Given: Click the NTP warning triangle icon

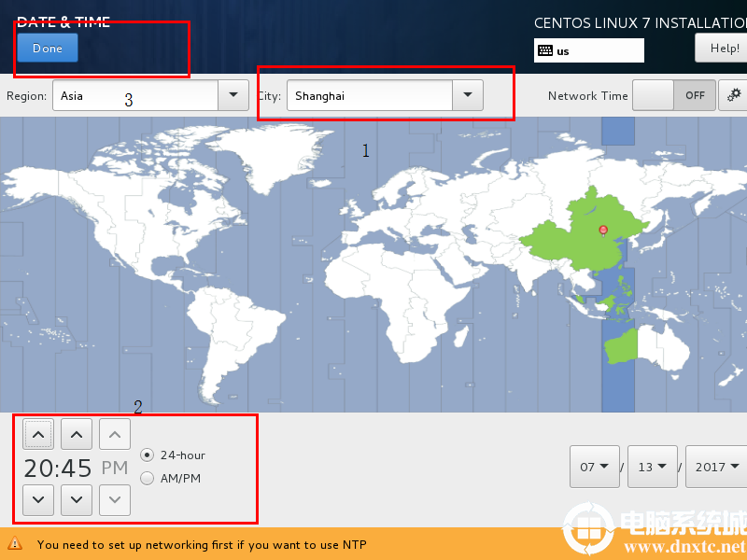Looking at the screenshot, I should point(15,543).
